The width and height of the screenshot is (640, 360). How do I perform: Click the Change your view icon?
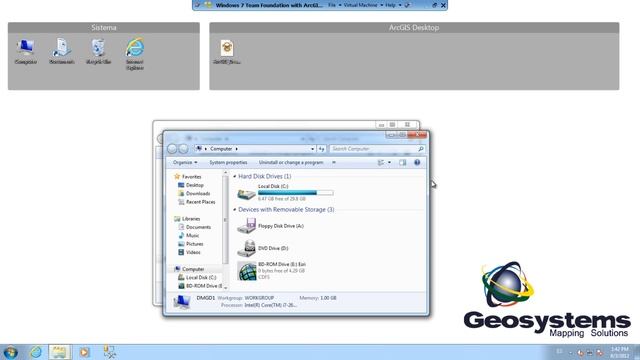coord(381,162)
